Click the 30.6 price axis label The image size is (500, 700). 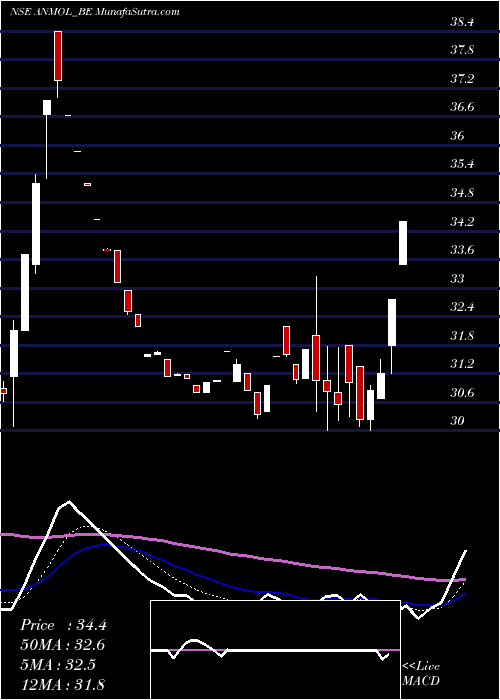point(462,393)
